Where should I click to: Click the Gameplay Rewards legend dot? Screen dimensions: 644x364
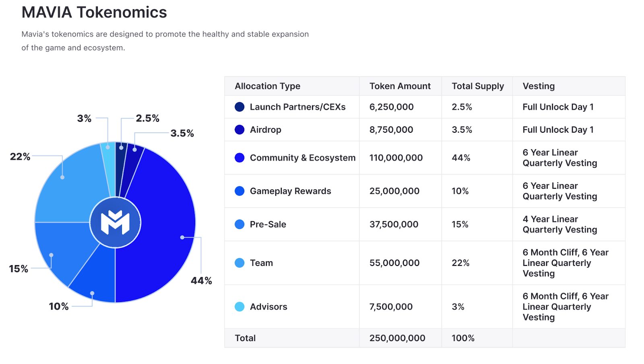[x=239, y=191]
